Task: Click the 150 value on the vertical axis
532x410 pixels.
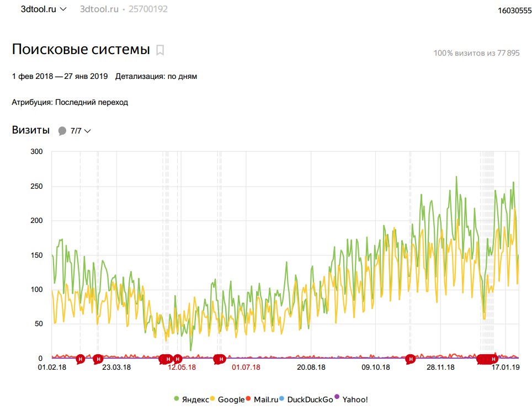Action: (36, 255)
